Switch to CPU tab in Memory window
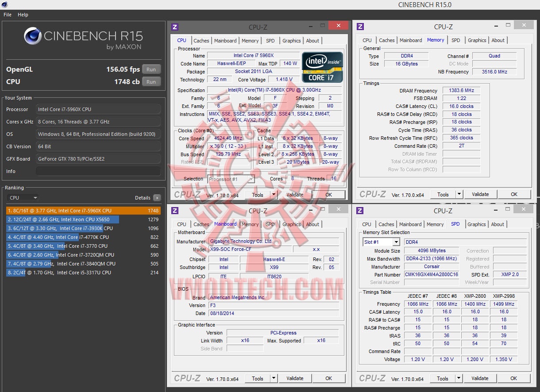This screenshot has width=540, height=392. 367,40
